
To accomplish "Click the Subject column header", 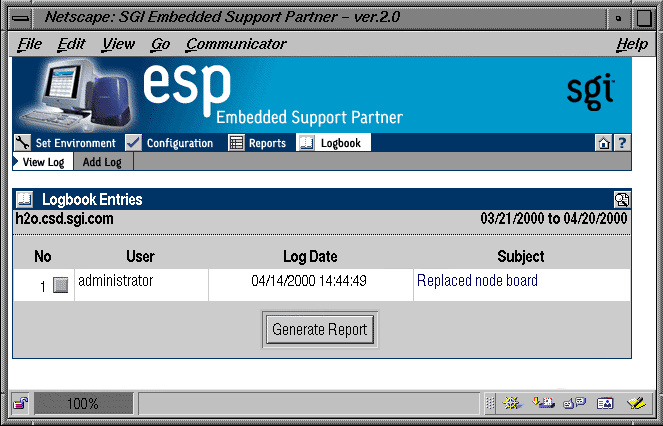I will [x=521, y=256].
